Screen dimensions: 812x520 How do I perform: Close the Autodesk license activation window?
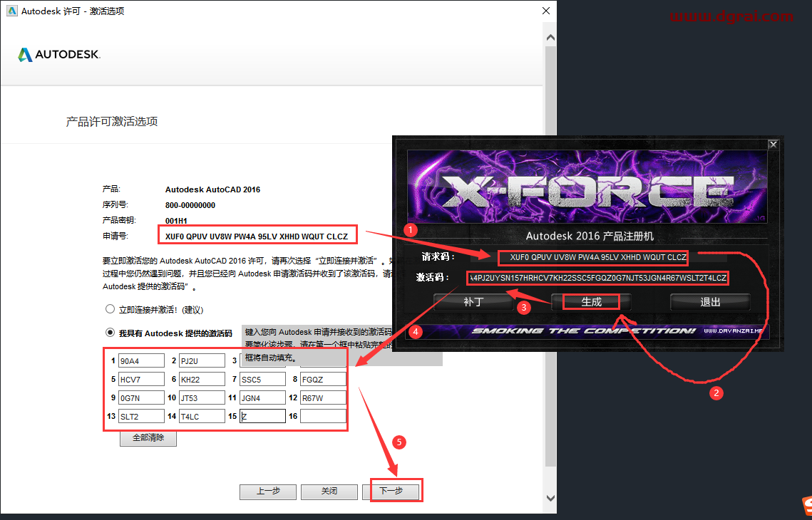click(546, 11)
